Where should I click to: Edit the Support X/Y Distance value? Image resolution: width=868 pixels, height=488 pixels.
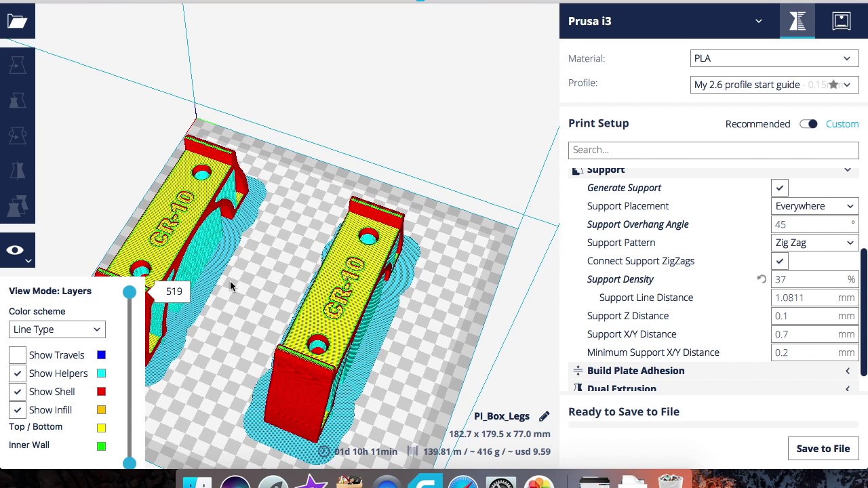click(814, 334)
